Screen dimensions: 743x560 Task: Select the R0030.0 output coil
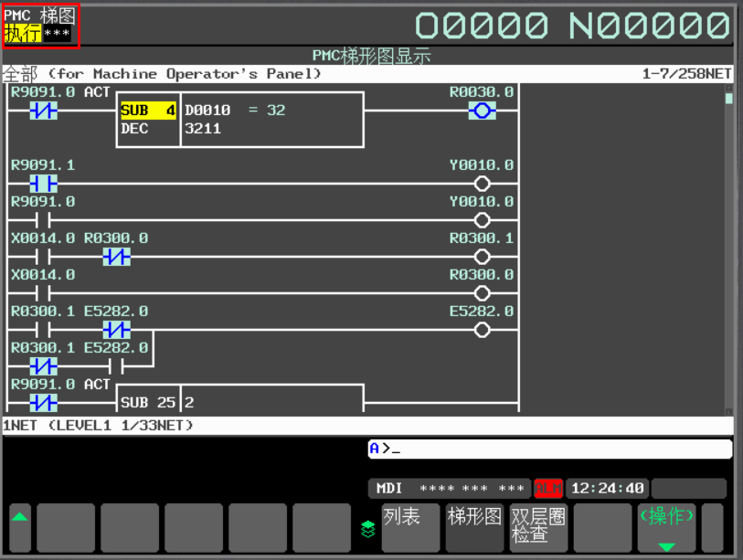[482, 111]
